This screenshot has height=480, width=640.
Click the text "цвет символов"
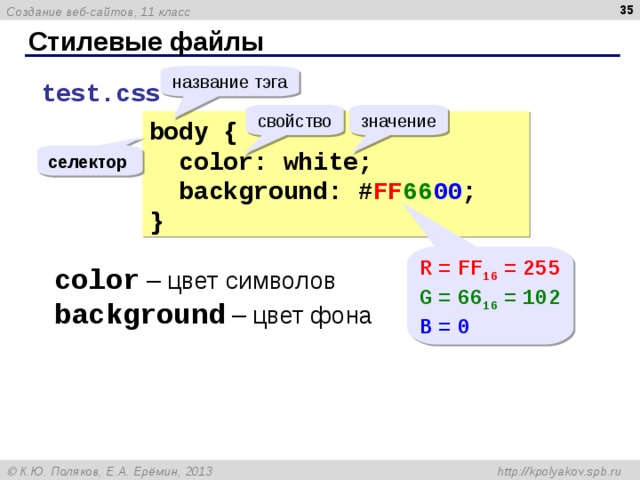point(251,282)
